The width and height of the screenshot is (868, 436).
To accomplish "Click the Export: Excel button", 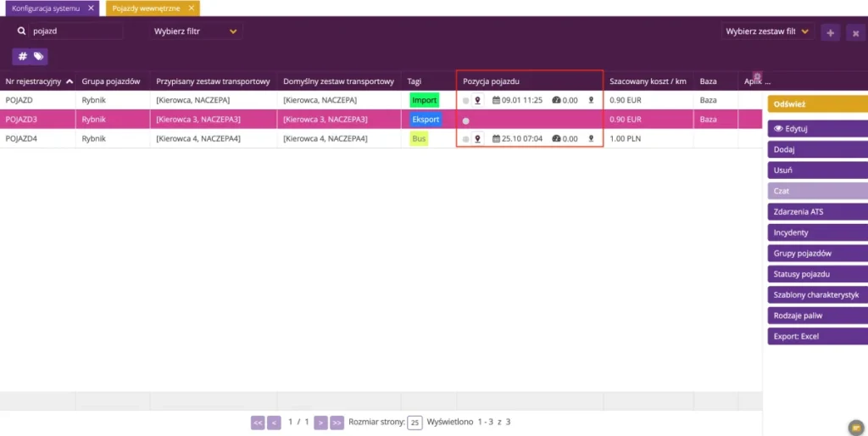I will [x=818, y=336].
